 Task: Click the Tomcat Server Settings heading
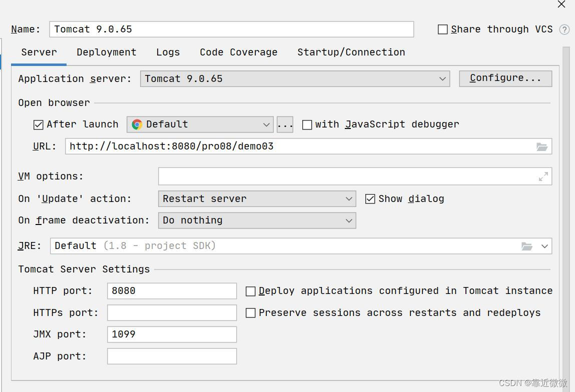pyautogui.click(x=84, y=269)
